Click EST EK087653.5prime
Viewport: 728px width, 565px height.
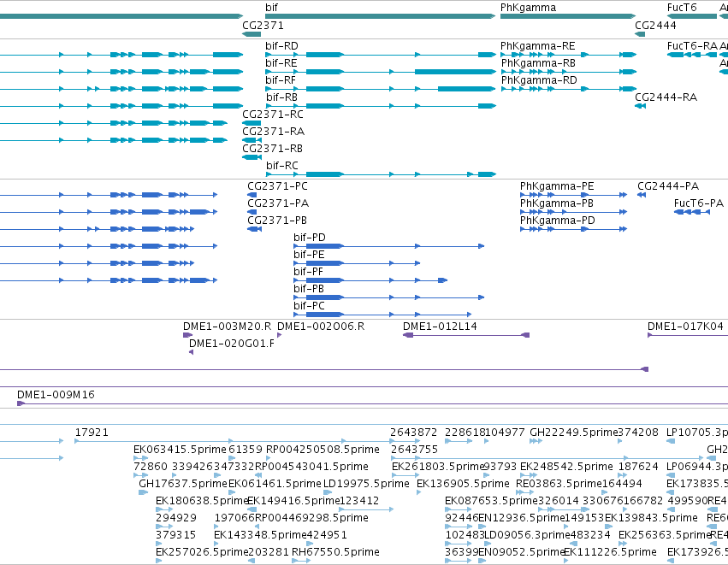tap(459, 509)
